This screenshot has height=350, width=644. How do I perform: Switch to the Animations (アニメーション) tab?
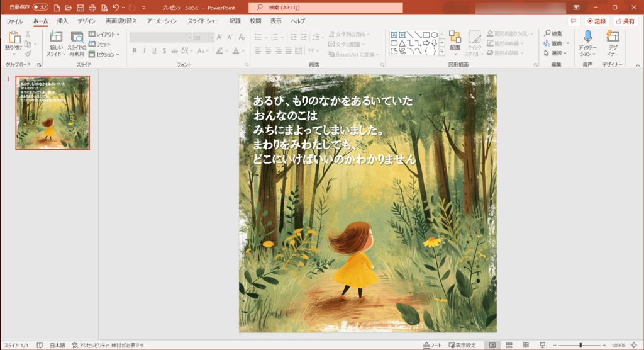[x=162, y=21]
